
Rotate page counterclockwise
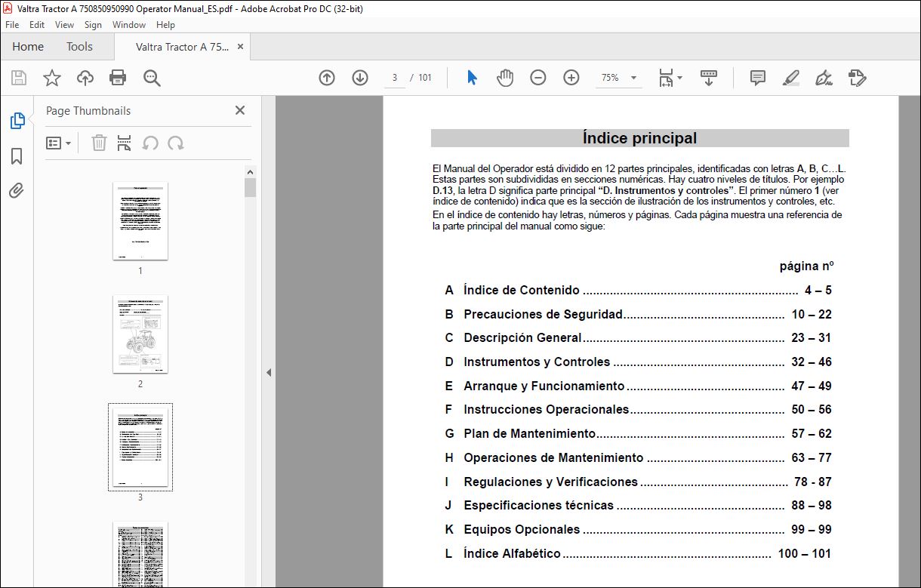(150, 143)
